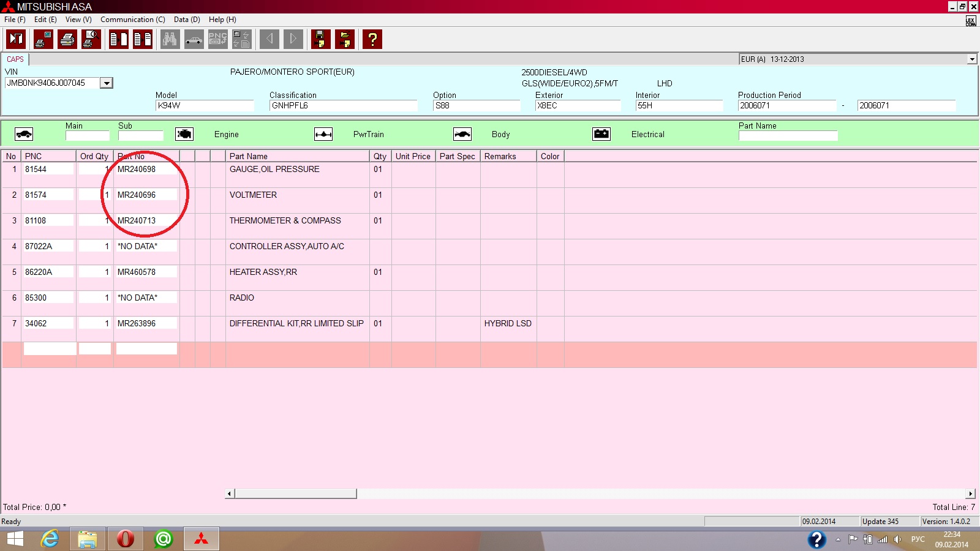Screen dimensions: 980x551
Task: Click the Part Name search field
Action: click(788, 136)
